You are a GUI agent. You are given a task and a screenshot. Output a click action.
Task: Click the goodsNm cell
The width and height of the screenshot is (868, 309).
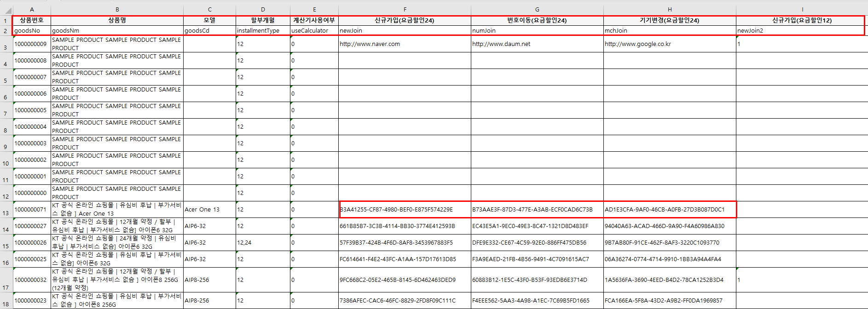(x=117, y=31)
